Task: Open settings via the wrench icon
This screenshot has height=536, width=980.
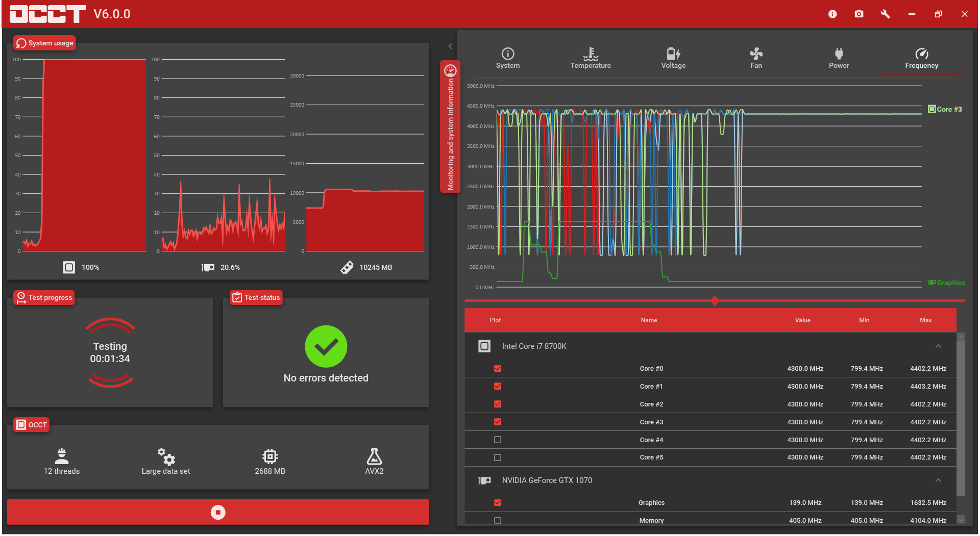Action: (886, 14)
